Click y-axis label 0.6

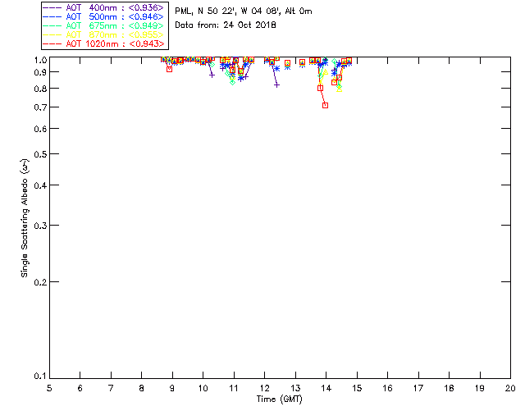(x=40, y=129)
